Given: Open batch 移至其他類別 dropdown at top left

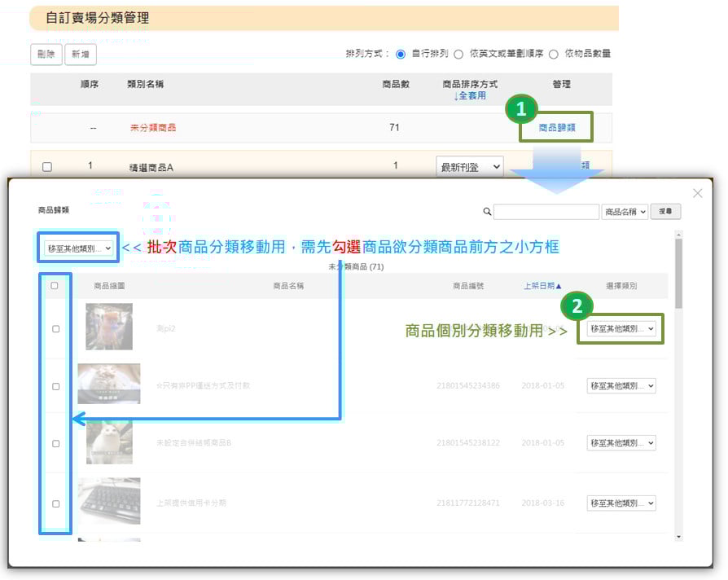Looking at the screenshot, I should tap(79, 248).
